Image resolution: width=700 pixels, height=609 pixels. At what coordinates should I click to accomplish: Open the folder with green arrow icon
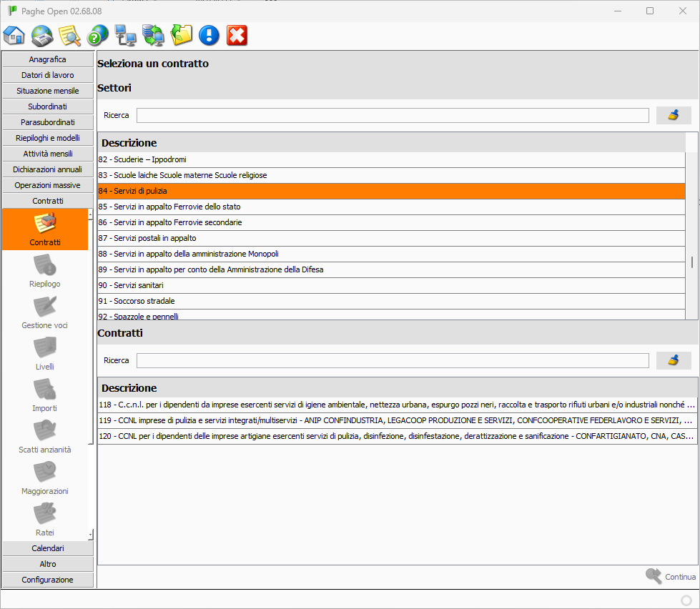coord(182,35)
